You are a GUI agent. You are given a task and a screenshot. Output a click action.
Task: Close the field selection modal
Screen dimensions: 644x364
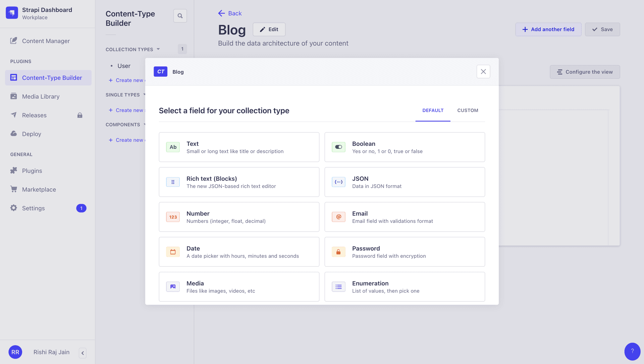click(x=483, y=72)
